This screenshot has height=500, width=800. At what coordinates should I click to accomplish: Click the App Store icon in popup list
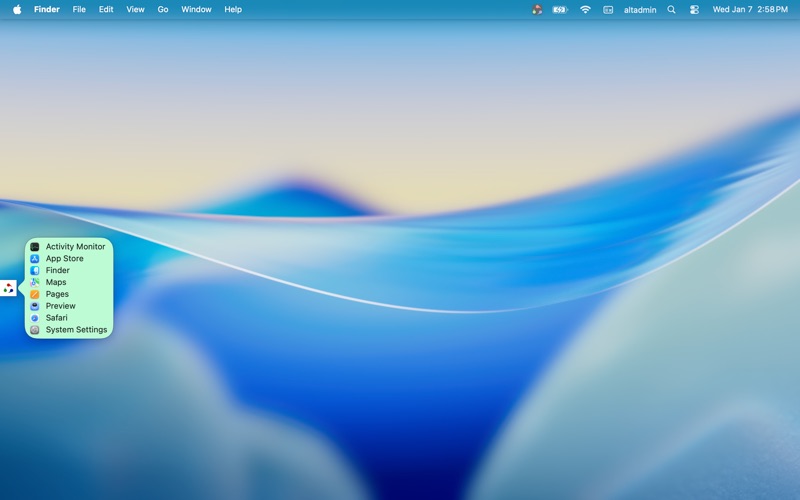pyautogui.click(x=35, y=259)
